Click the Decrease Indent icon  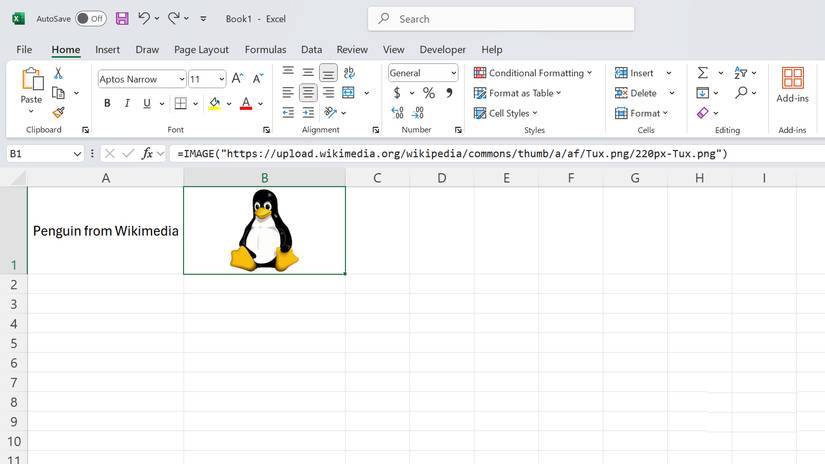(288, 113)
